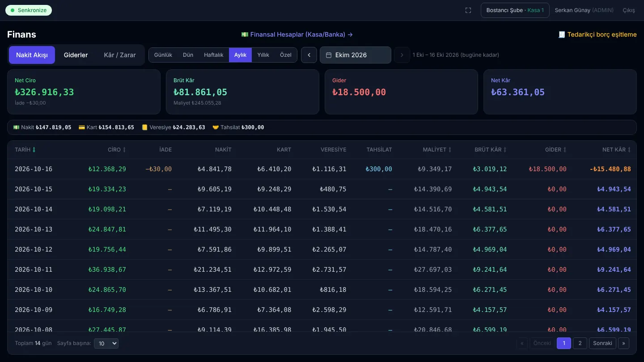Click Net Kâr ₺63.361,05 card
This screenshot has height=362, width=644.
coord(560,92)
